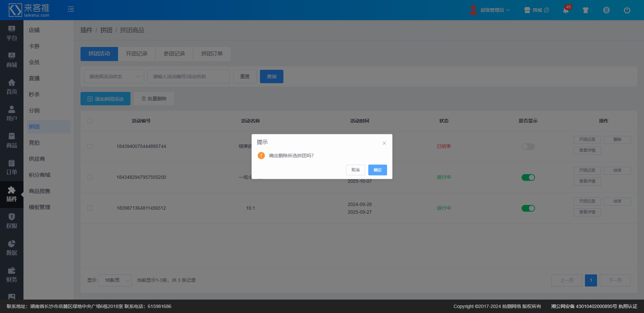This screenshot has height=313, width=644.
Task: Click the shirt theme icon
Action: [x=586, y=10]
